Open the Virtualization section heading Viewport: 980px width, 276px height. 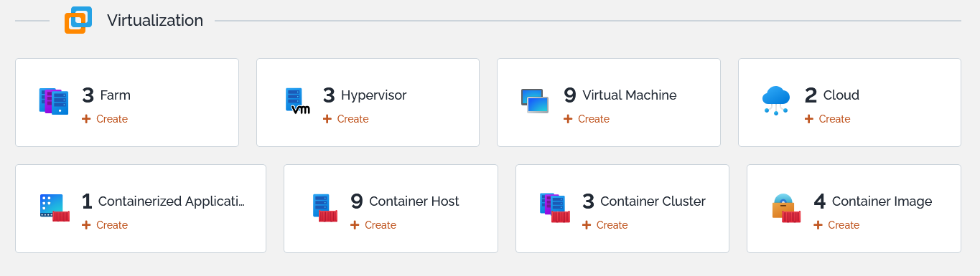tap(155, 21)
